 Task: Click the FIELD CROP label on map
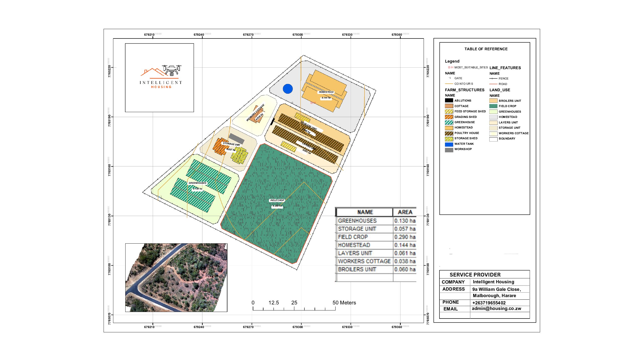click(x=277, y=200)
